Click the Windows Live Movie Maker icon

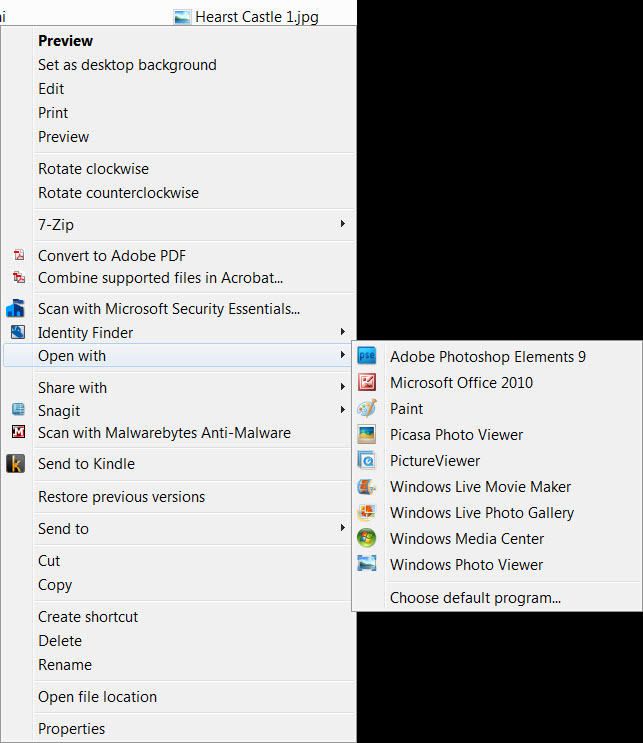point(367,486)
